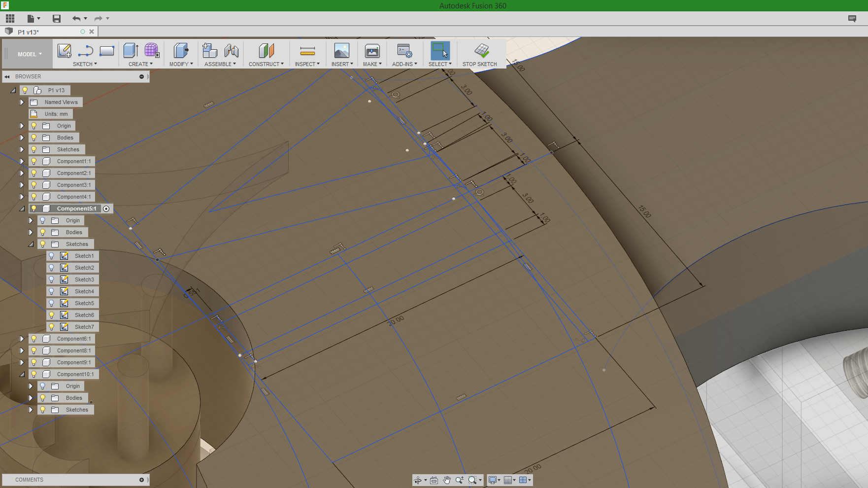Expand Component2:1 in browser tree

22,173
